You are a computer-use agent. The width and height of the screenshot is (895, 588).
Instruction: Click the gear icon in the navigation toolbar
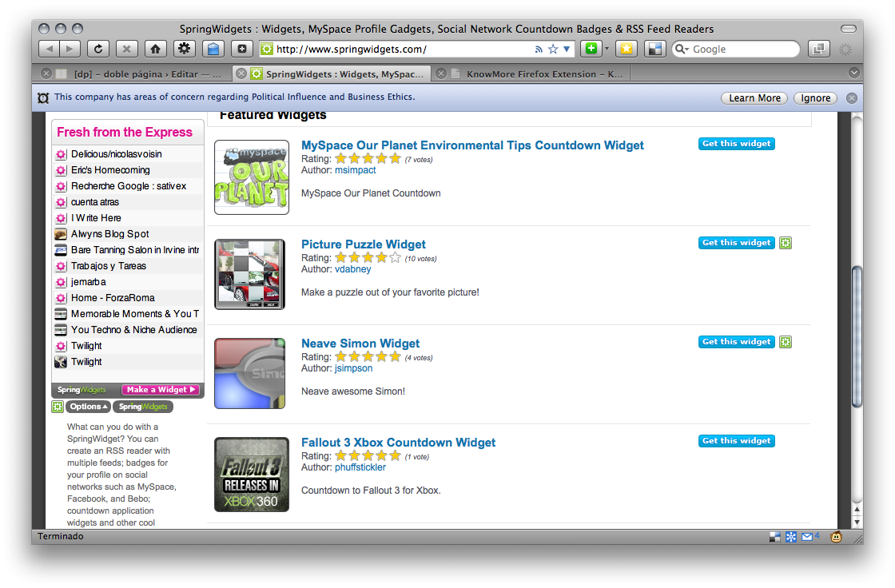(184, 49)
